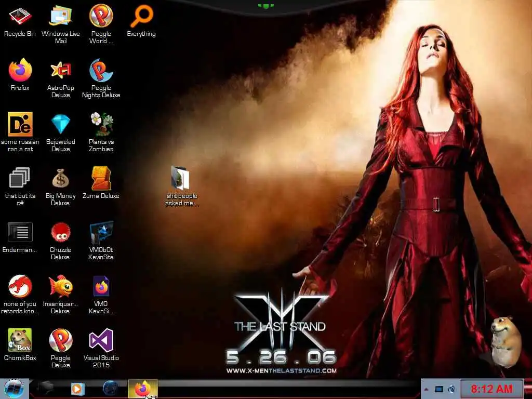Select the AstroPop Deluxe icon
The height and width of the screenshot is (399, 532).
pyautogui.click(x=60, y=79)
